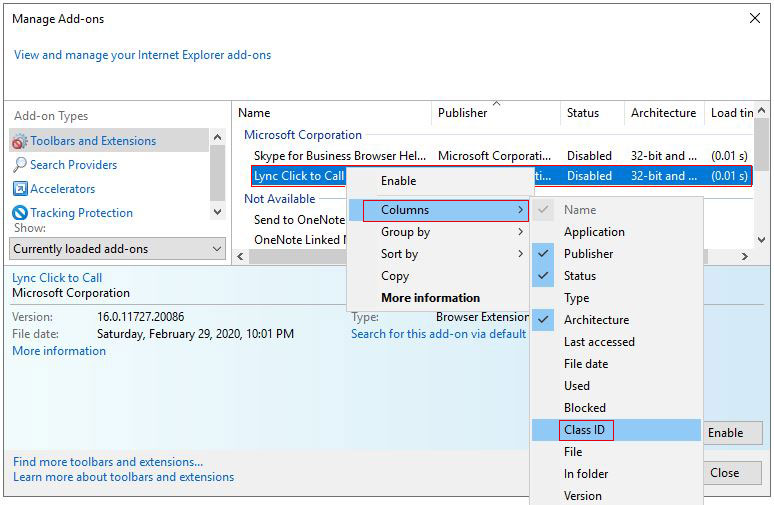Choose Copy in the context menu
The width and height of the screenshot is (774, 505).
[x=438, y=276]
